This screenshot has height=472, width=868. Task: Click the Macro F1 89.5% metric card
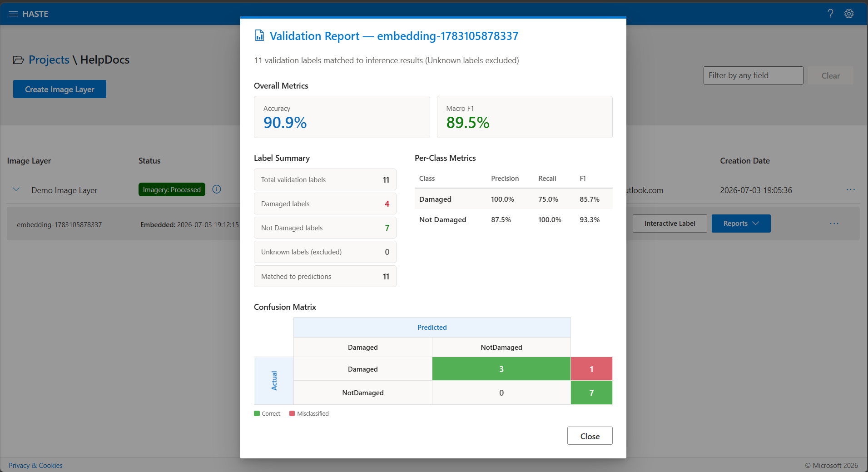click(x=525, y=117)
